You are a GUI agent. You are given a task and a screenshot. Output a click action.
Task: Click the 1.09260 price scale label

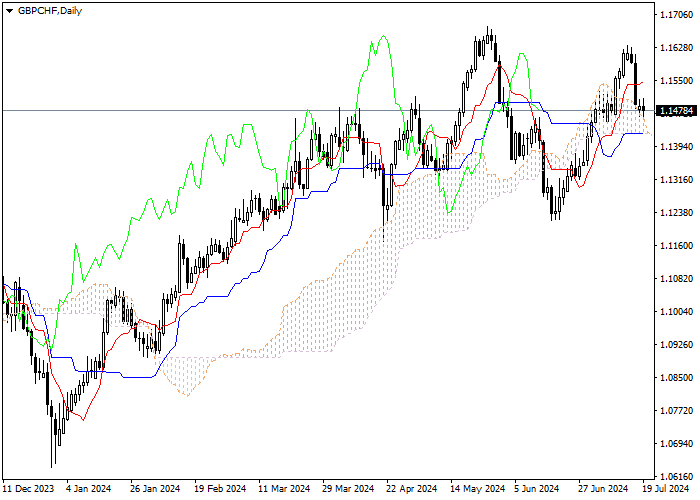(x=676, y=345)
